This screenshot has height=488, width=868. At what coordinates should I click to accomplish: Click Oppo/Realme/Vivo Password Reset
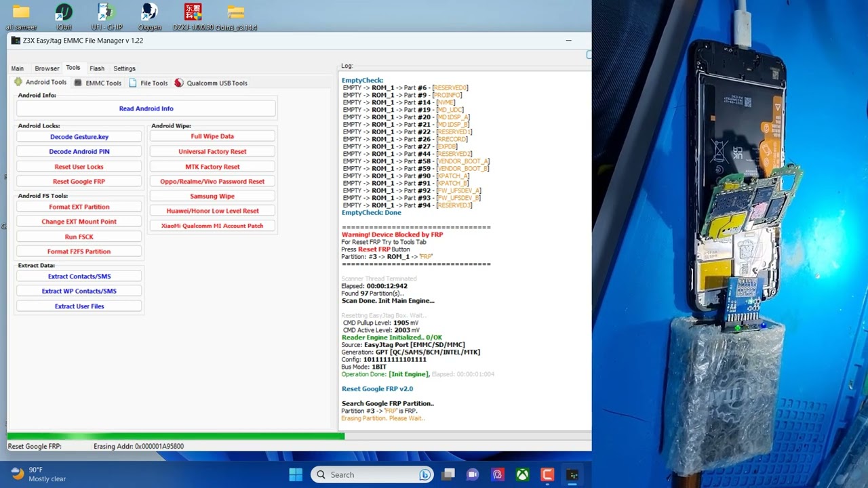pyautogui.click(x=212, y=182)
